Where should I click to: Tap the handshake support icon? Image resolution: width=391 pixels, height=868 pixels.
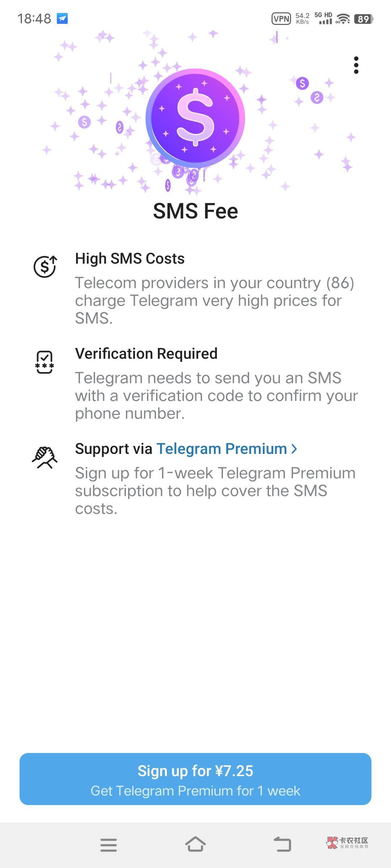point(45,458)
